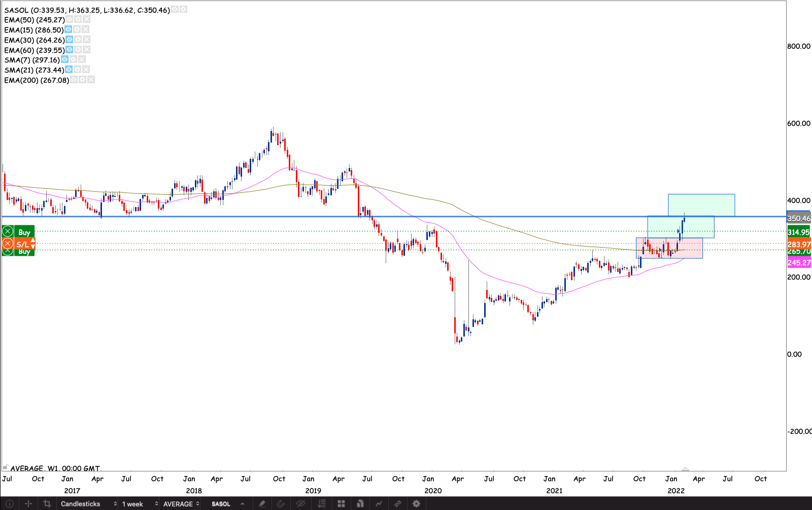Viewport: 812px width, 510px height.
Task: Click the info icon in bottom toolbar
Action: pos(9,504)
